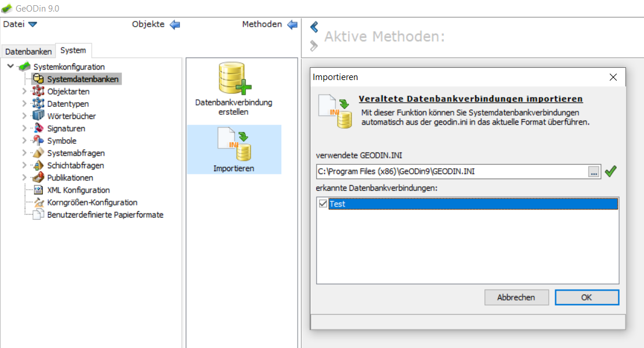Click the Benutzerdefinierte Papierformate page icon
This screenshot has height=348, width=644.
(x=39, y=214)
